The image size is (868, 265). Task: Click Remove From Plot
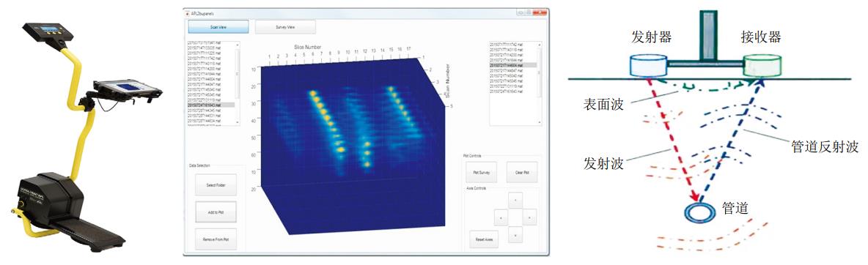point(216,239)
